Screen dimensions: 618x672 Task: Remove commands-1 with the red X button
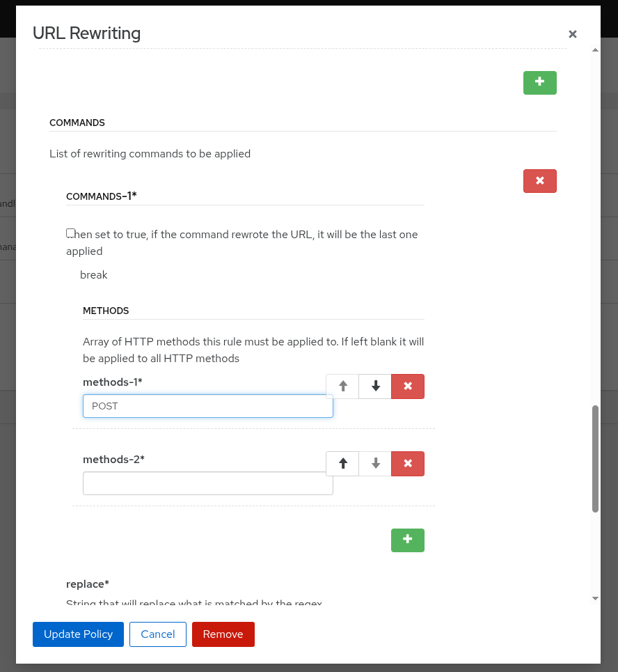[x=539, y=181]
